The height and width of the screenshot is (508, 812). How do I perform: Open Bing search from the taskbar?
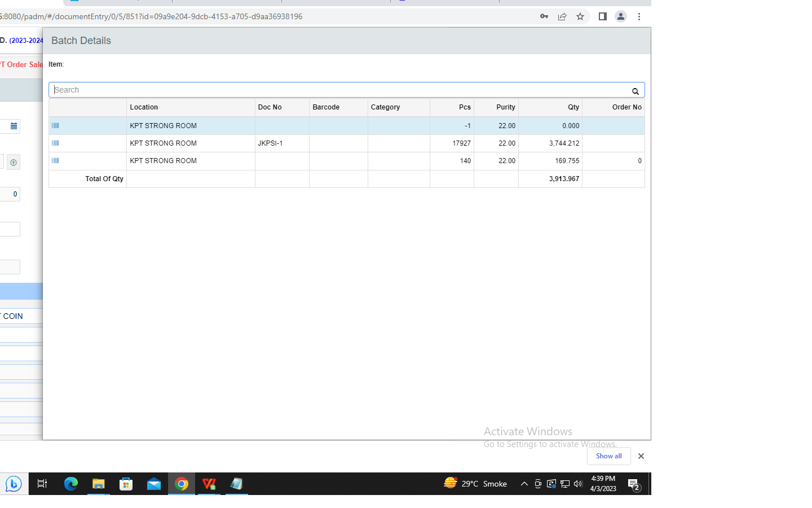click(x=14, y=484)
